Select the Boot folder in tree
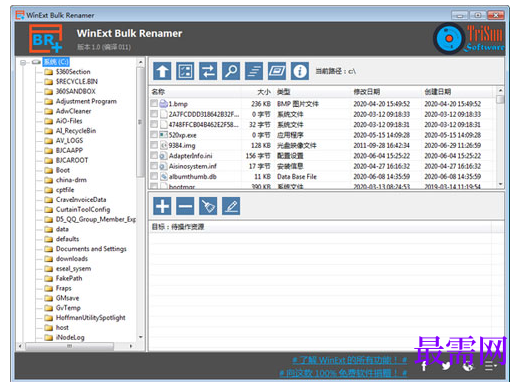The height and width of the screenshot is (382, 526). (x=63, y=170)
